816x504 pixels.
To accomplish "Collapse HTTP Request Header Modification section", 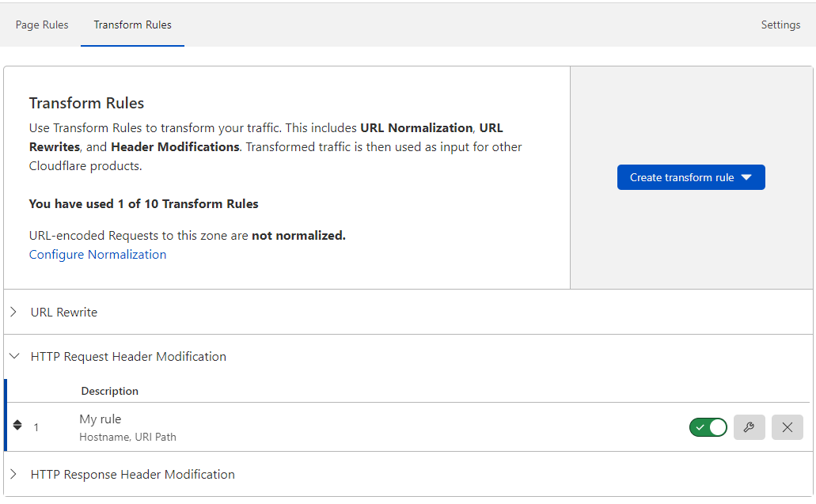I will tap(14, 356).
